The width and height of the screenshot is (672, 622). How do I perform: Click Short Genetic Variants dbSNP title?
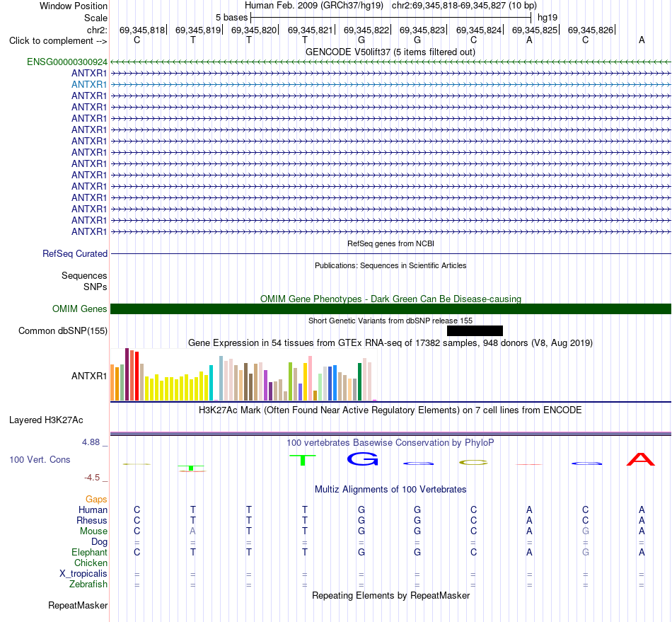coord(390,321)
